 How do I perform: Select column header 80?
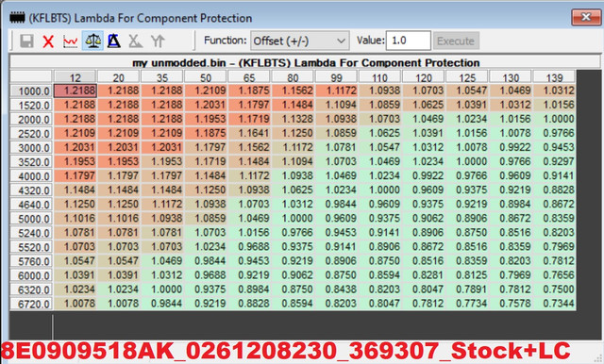click(293, 77)
